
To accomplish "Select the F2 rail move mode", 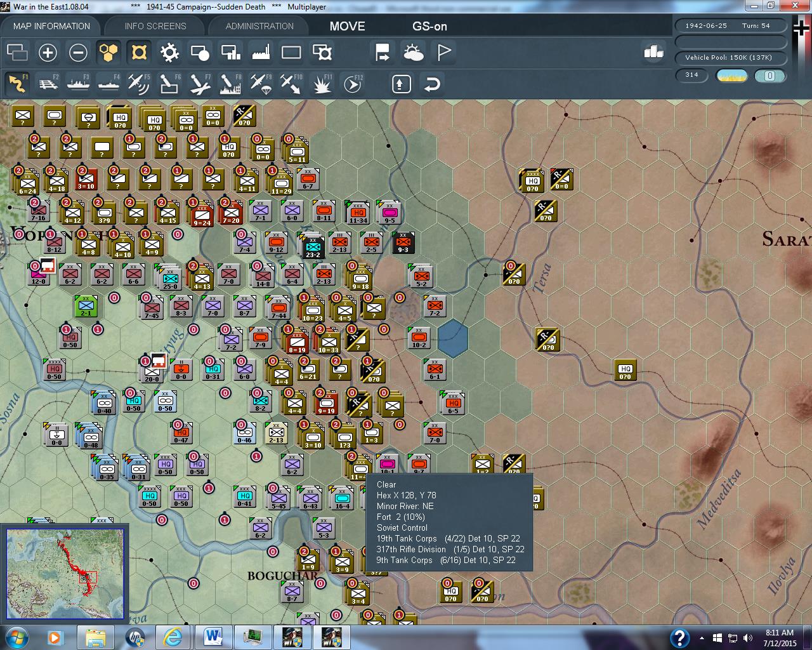I will 48,83.
